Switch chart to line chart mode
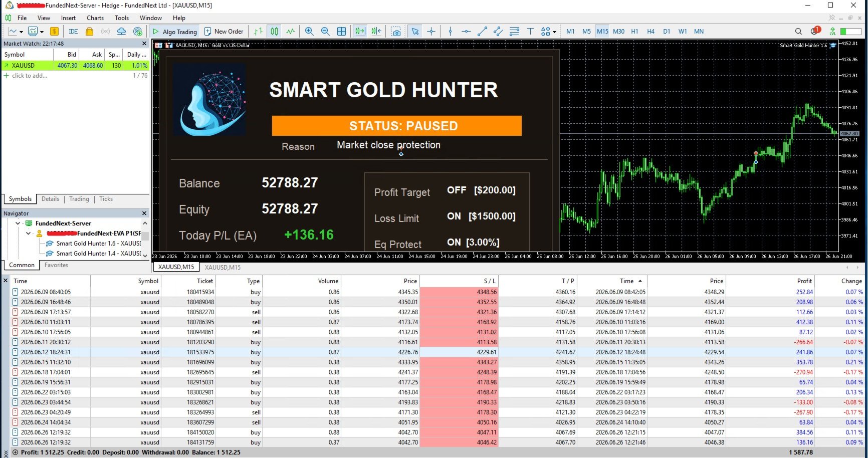 coord(291,31)
